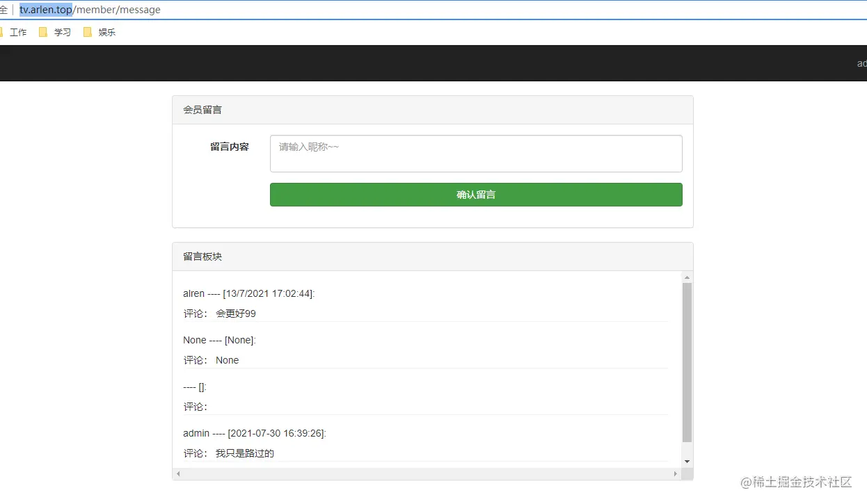Click the 留言内容 message text box
This screenshot has width=867, height=504.
[x=476, y=154]
